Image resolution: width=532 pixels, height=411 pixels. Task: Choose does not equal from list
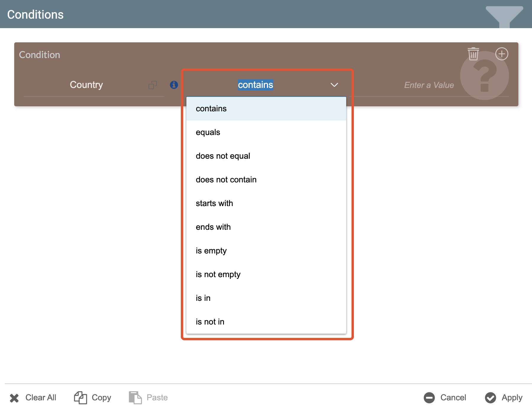(x=223, y=156)
